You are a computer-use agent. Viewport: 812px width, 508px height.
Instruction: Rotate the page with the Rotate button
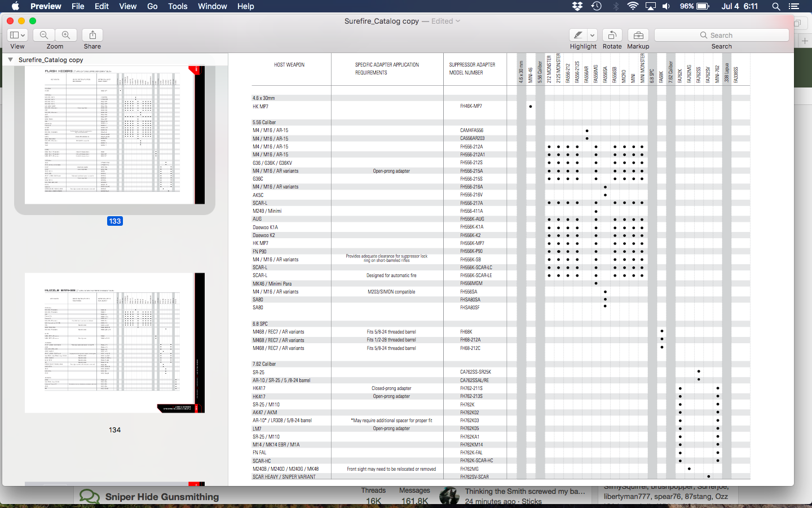tap(612, 35)
